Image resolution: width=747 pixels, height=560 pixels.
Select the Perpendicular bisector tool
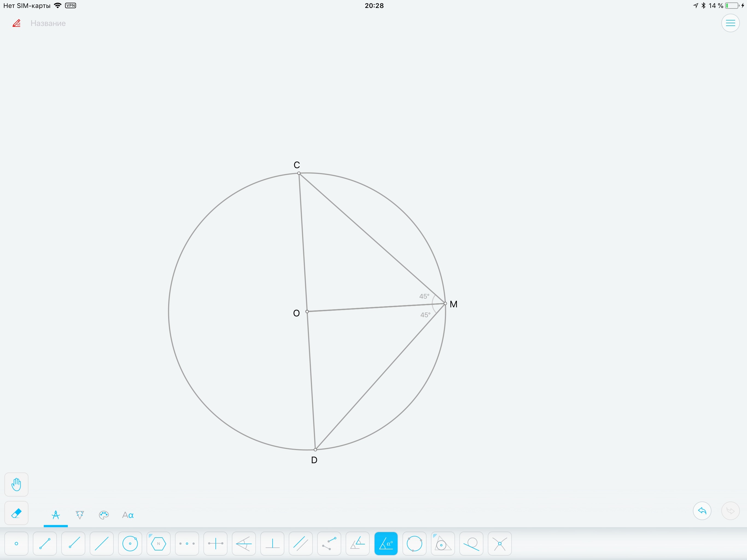coord(215,543)
